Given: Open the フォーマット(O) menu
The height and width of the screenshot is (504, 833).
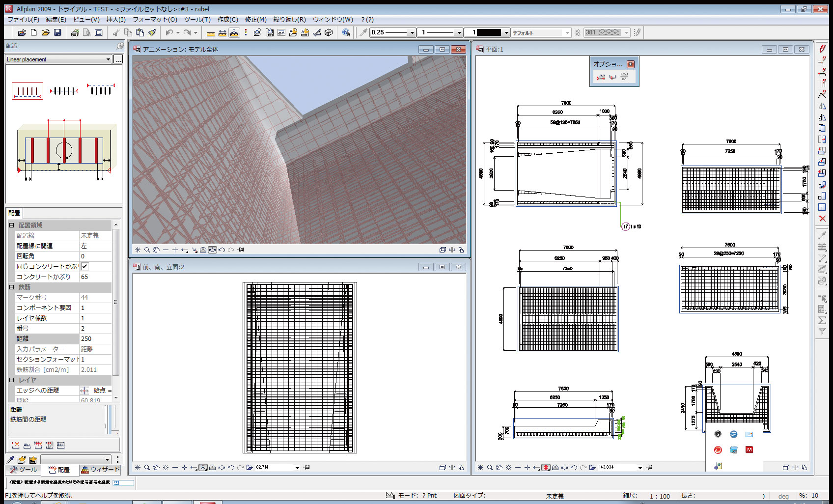Looking at the screenshot, I should [x=154, y=20].
